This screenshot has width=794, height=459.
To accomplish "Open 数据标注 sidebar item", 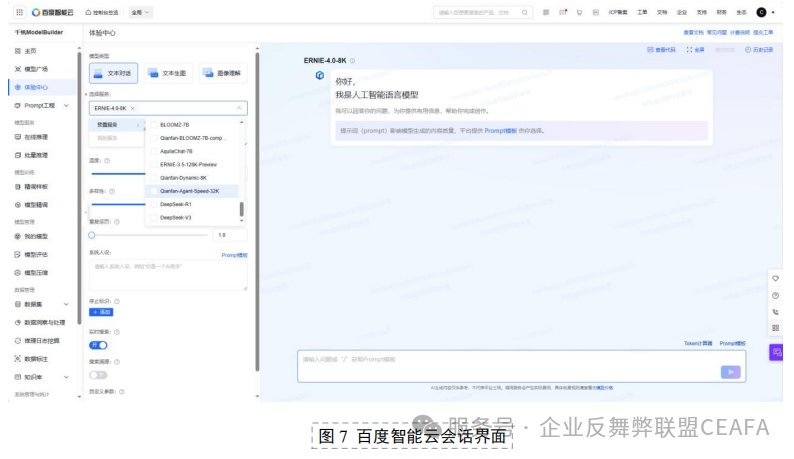I will click(x=31, y=359).
